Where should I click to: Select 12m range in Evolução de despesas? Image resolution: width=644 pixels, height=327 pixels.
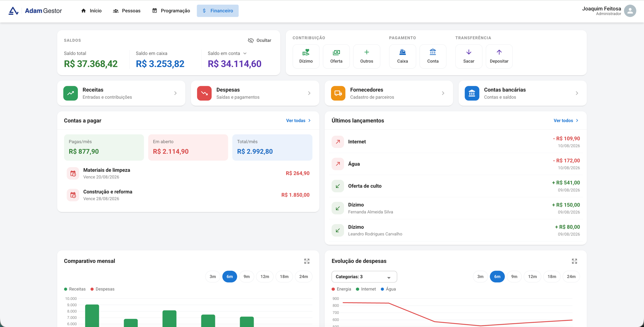click(533, 277)
